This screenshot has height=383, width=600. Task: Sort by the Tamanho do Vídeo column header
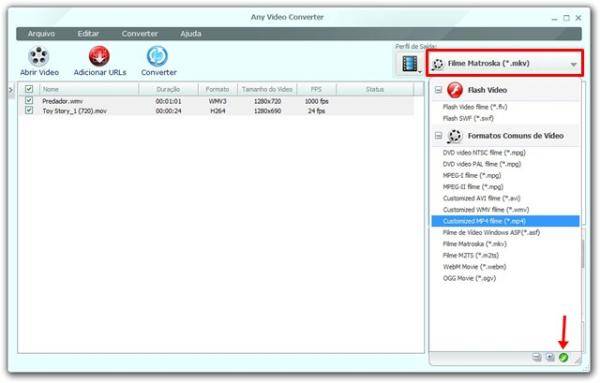pos(267,90)
